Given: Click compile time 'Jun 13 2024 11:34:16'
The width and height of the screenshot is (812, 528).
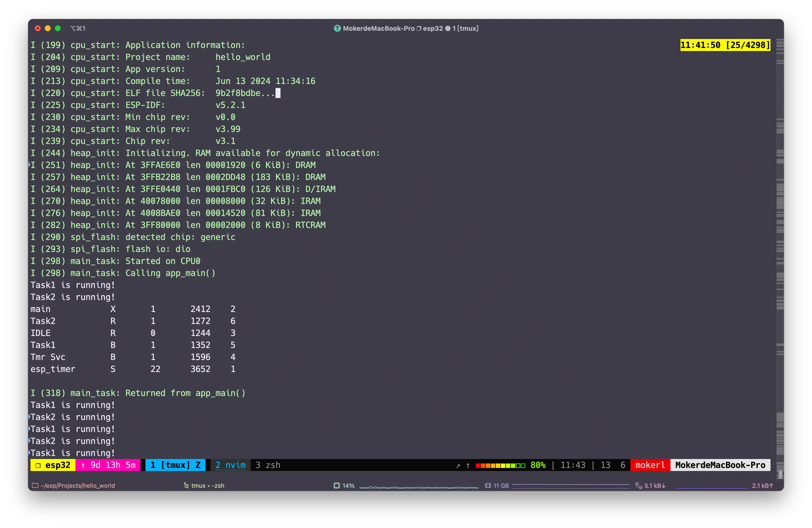Looking at the screenshot, I should point(265,81).
